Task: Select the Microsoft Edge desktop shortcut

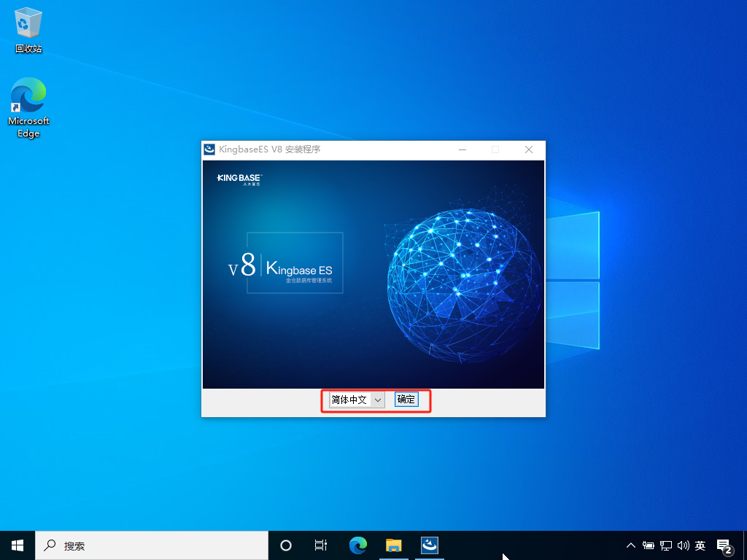Action: click(x=28, y=108)
